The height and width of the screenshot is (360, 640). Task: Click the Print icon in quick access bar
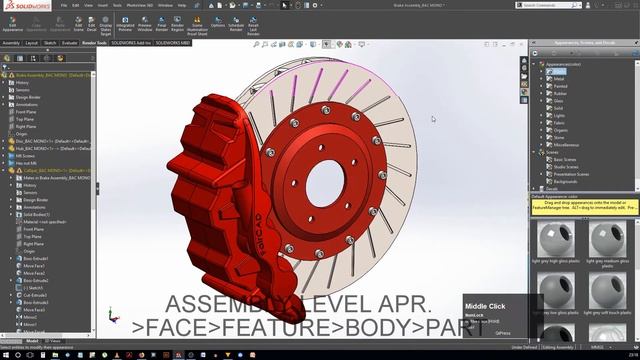coord(258,5)
